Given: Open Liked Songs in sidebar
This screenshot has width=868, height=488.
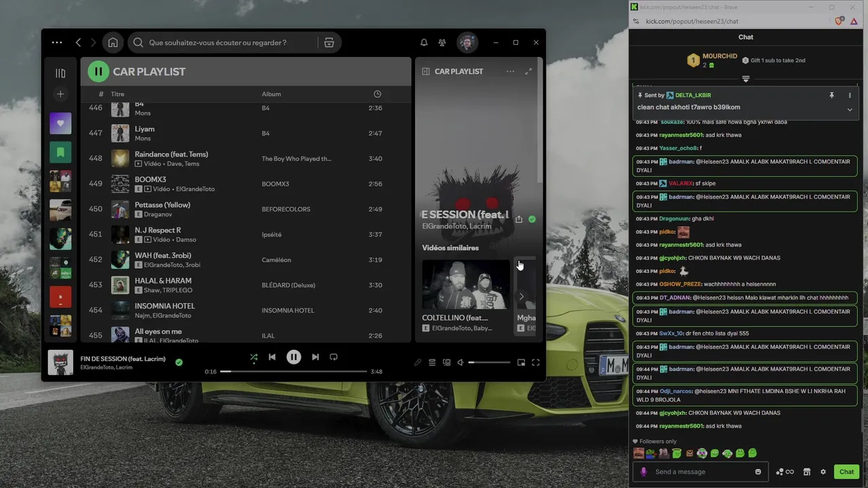Looking at the screenshot, I should click(60, 123).
